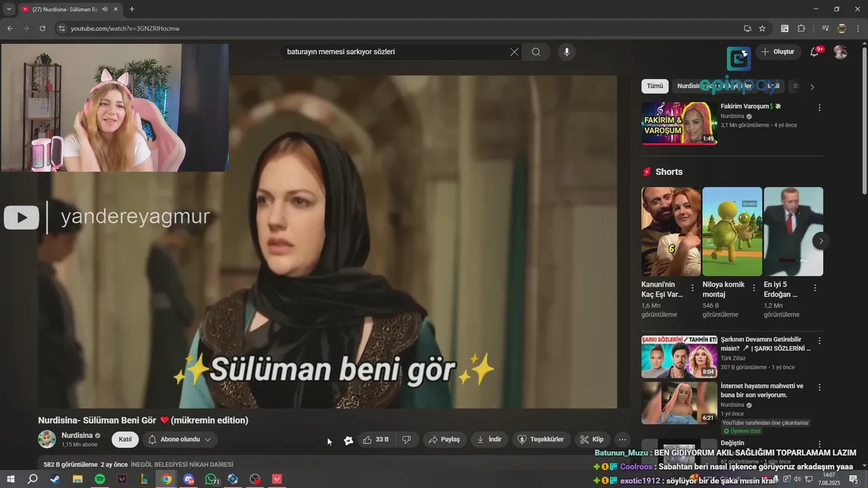Click the Teşekkürler thanks button
Viewport: 868px width, 488px height.
tap(541, 439)
